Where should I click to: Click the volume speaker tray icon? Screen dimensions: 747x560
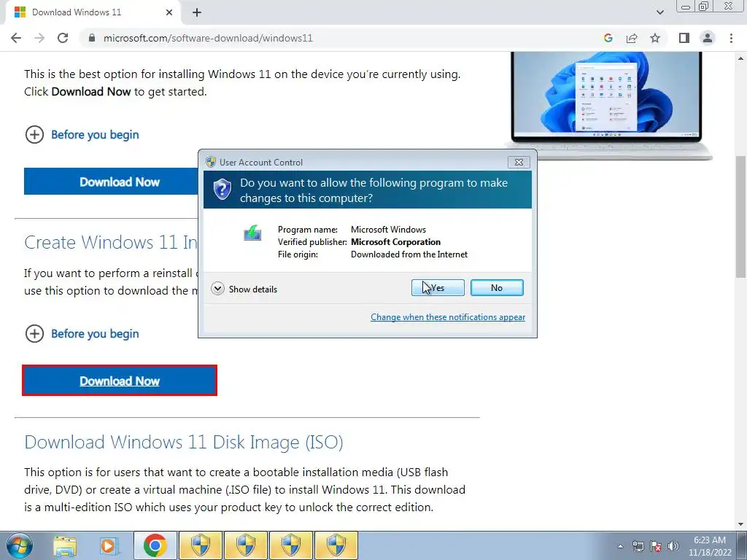pyautogui.click(x=673, y=546)
